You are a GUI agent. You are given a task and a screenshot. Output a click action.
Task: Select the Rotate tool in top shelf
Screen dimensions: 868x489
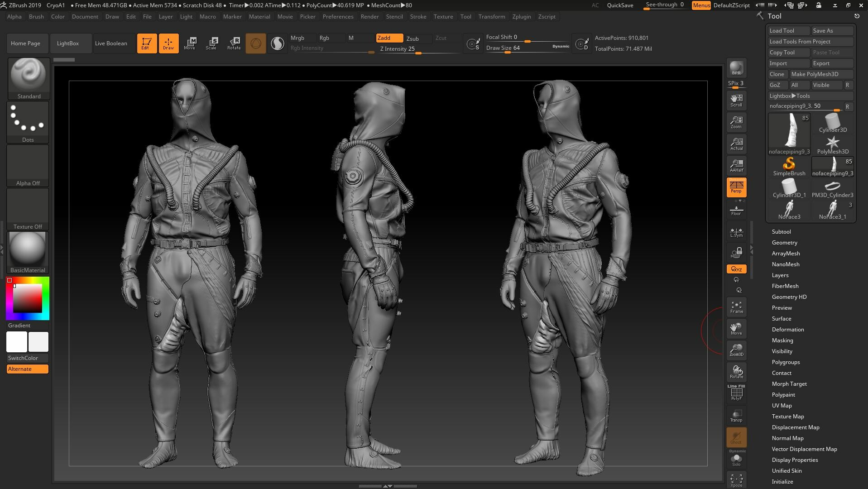click(234, 43)
